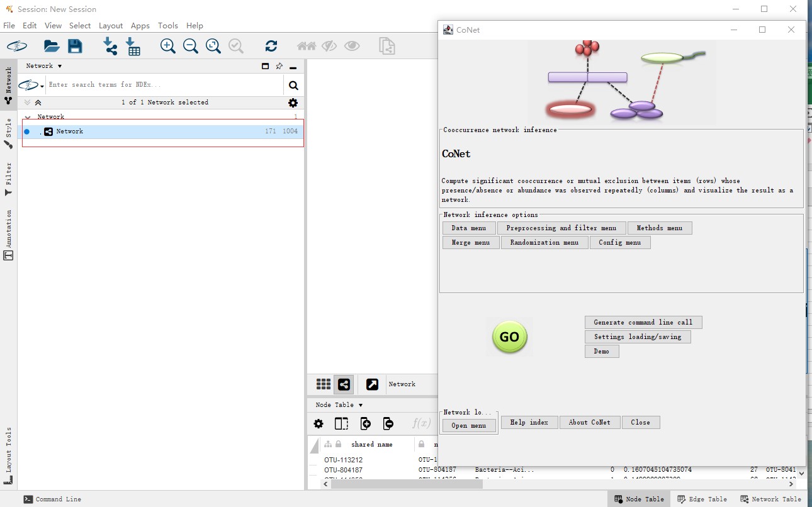Hide selected nodes crossed-eye icon
Screen dimensions: 812x507
329,46
